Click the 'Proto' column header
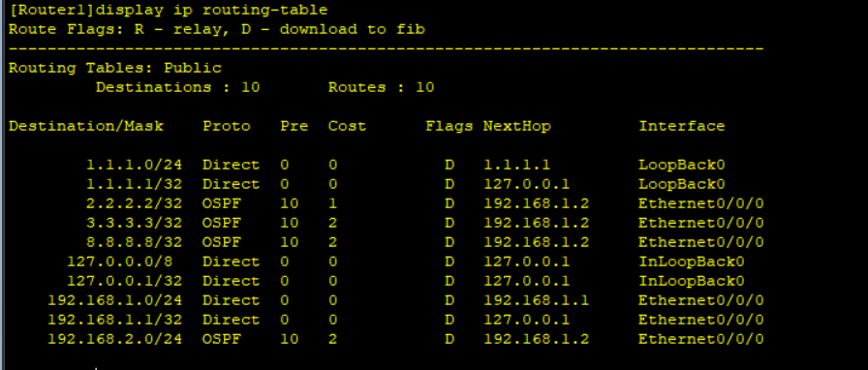Image resolution: width=868 pixels, height=370 pixels. [227, 126]
